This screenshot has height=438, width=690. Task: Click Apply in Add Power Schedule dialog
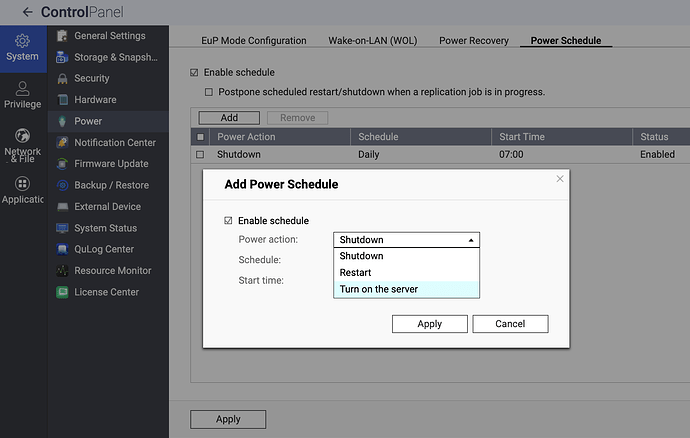pyautogui.click(x=429, y=324)
